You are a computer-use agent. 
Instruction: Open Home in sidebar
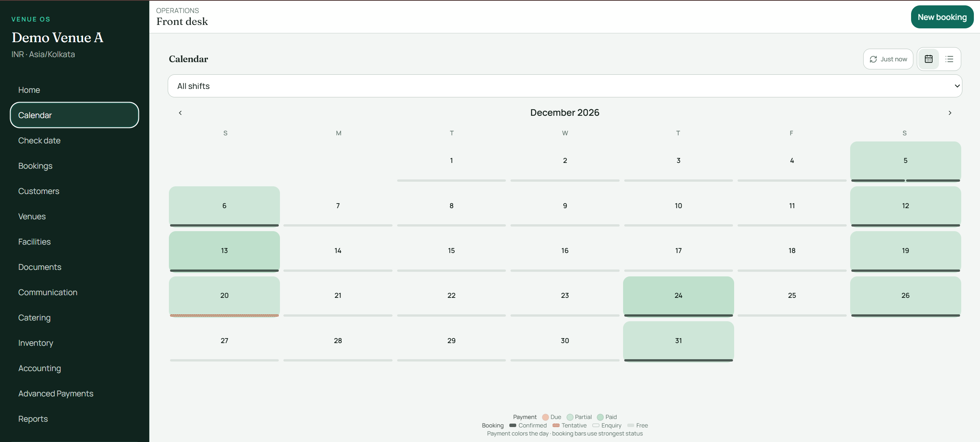point(74,90)
